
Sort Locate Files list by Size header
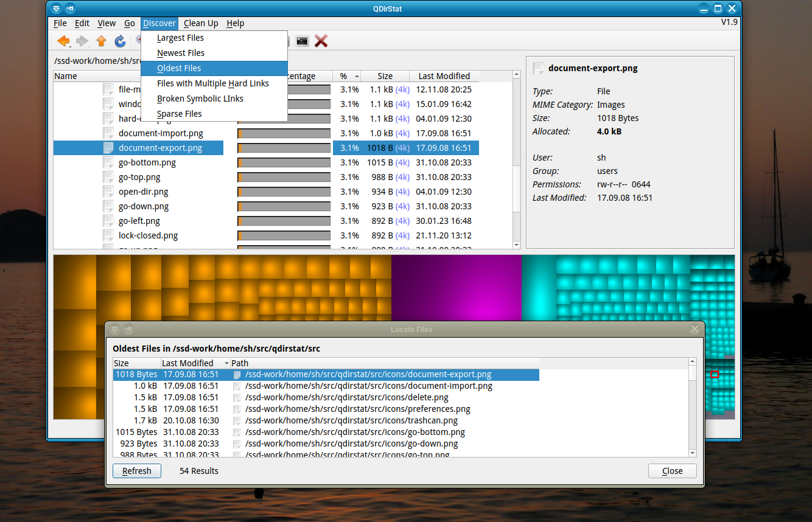pos(137,363)
